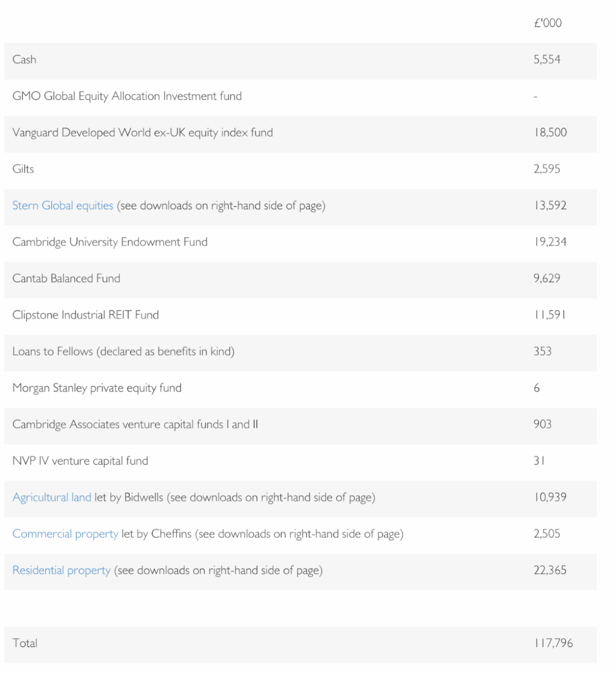This screenshot has height=674, width=616.
Task: Click the total value 117,796
Action: (553, 643)
